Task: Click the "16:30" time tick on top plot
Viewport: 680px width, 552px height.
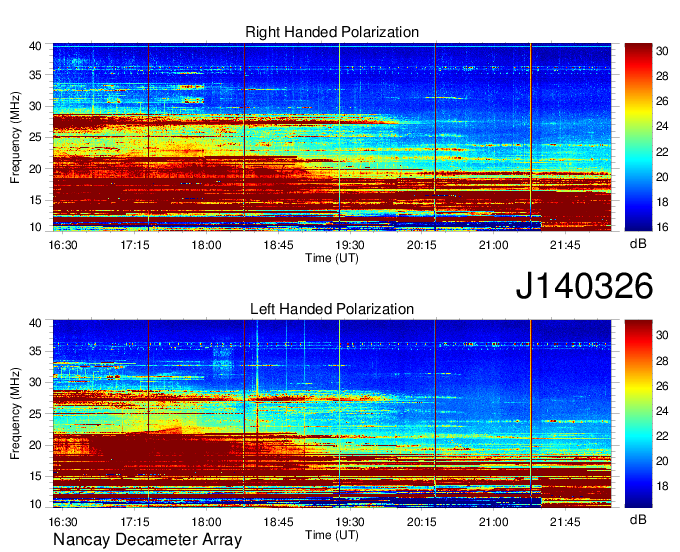Action: tap(63, 245)
